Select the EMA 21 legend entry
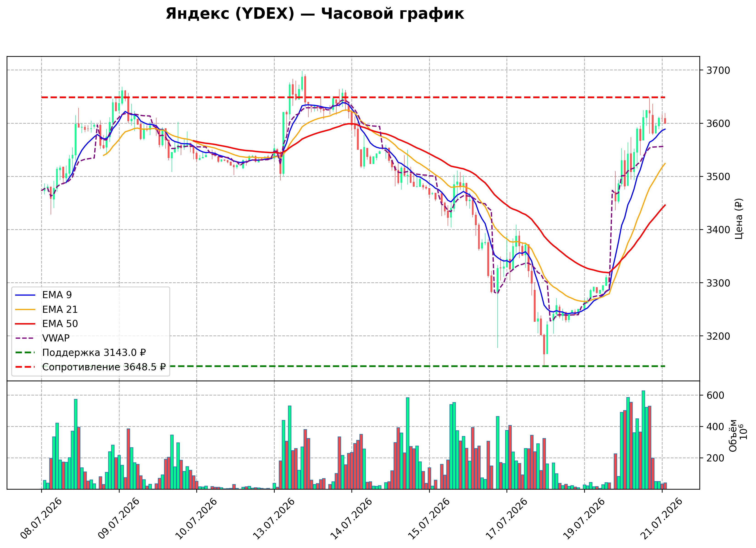 (x=47, y=309)
